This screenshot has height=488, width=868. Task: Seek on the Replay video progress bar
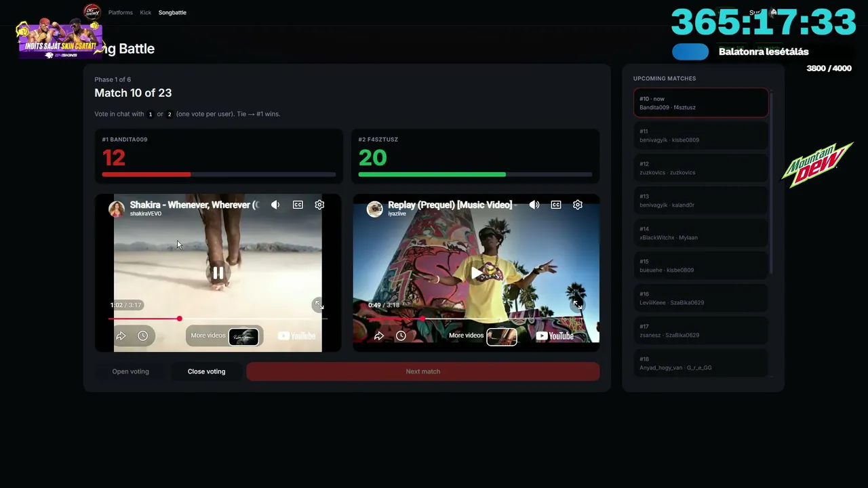476,319
